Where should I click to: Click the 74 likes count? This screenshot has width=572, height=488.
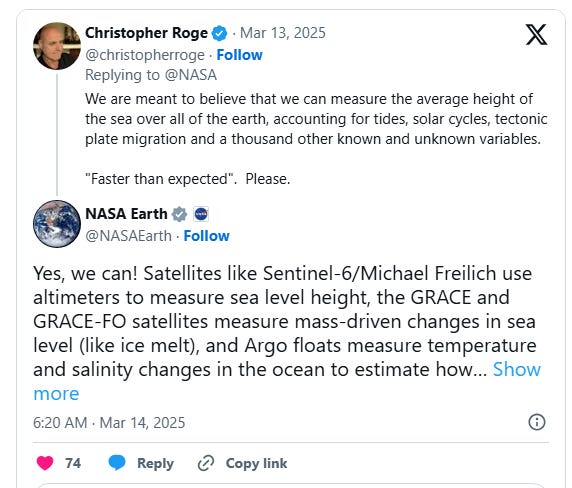(x=73, y=463)
